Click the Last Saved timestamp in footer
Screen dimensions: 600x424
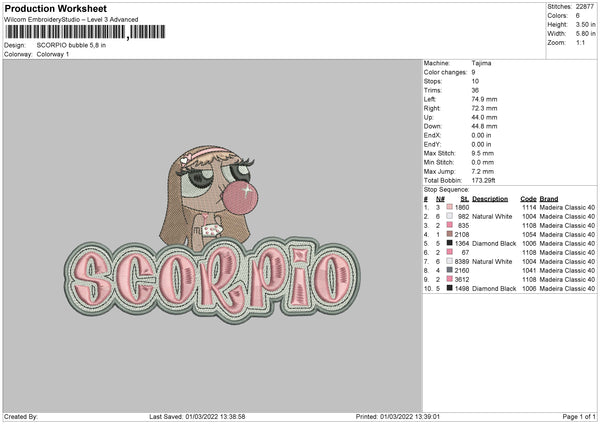click(x=197, y=416)
